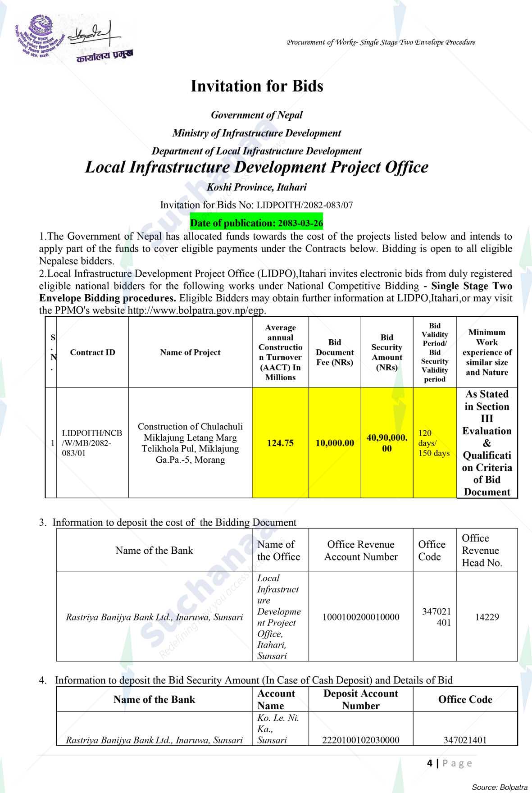This screenshot has width=532, height=793.
Task: Click deposit account number 2220100102030000
Action: tap(361, 740)
